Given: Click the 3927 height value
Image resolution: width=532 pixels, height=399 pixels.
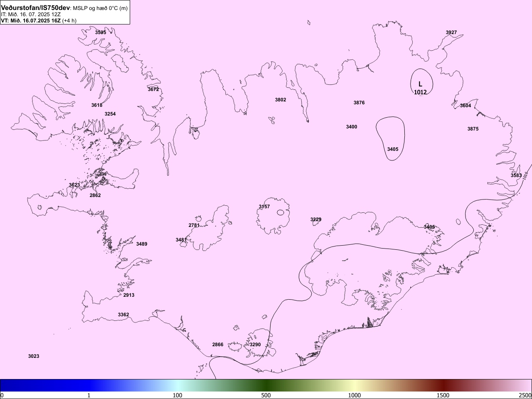Looking at the screenshot, I should [x=451, y=32].
